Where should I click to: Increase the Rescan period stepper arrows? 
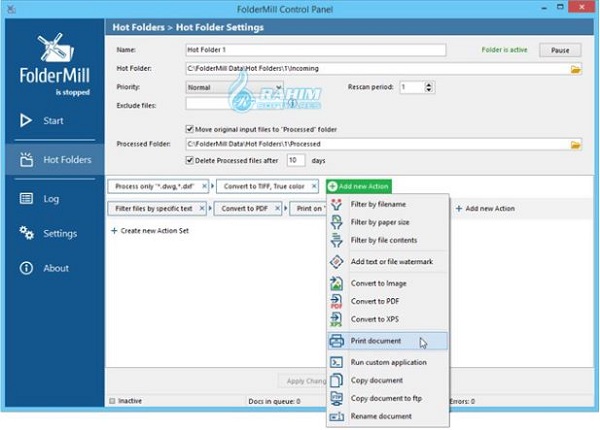click(429, 85)
